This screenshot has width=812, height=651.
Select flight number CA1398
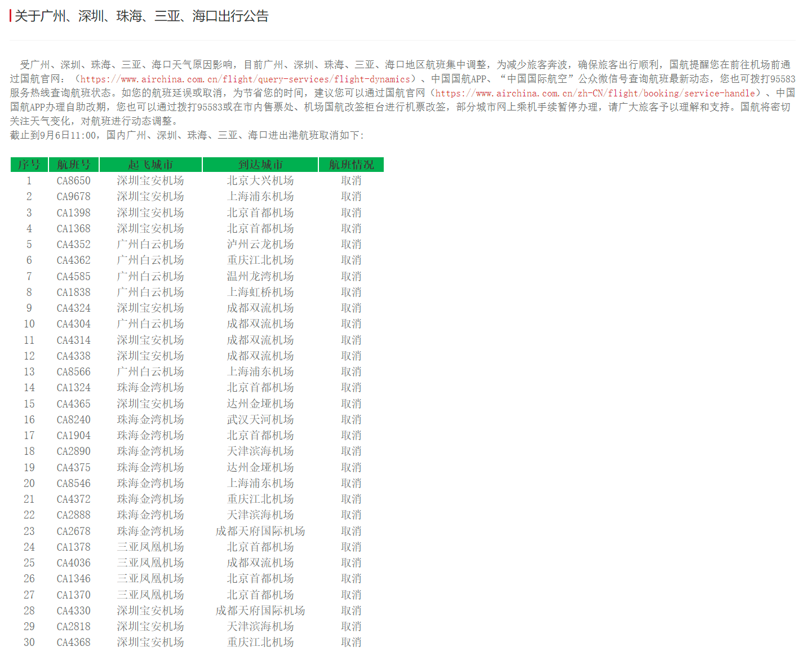pos(74,213)
